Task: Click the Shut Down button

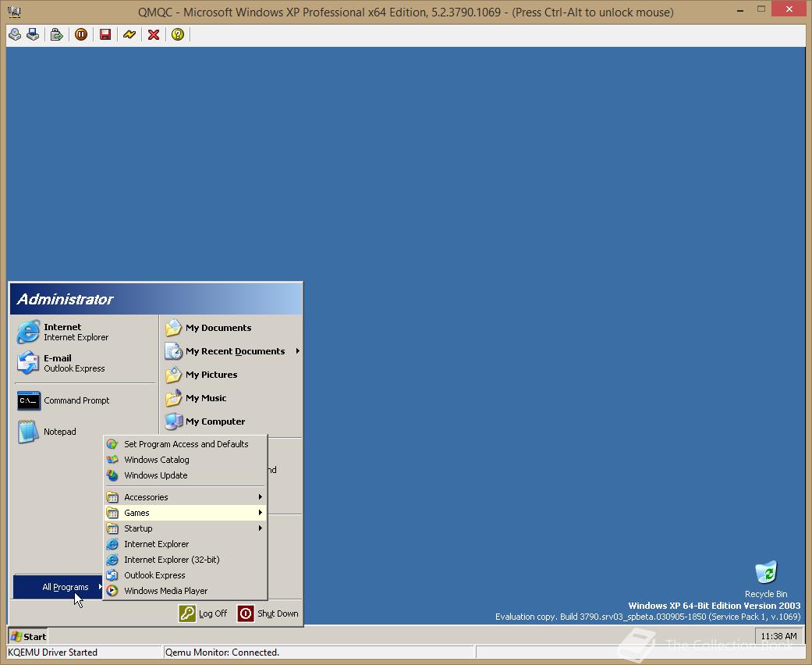Action: pyautogui.click(x=269, y=613)
